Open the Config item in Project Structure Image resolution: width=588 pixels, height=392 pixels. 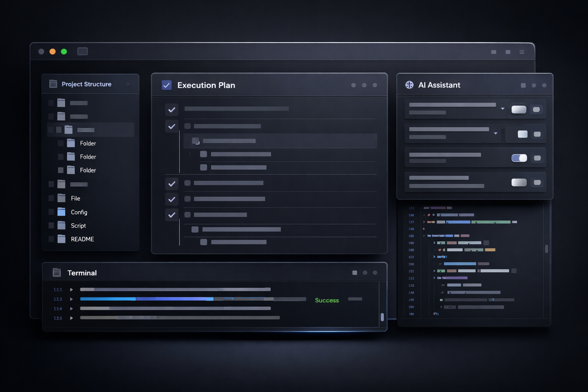(79, 212)
